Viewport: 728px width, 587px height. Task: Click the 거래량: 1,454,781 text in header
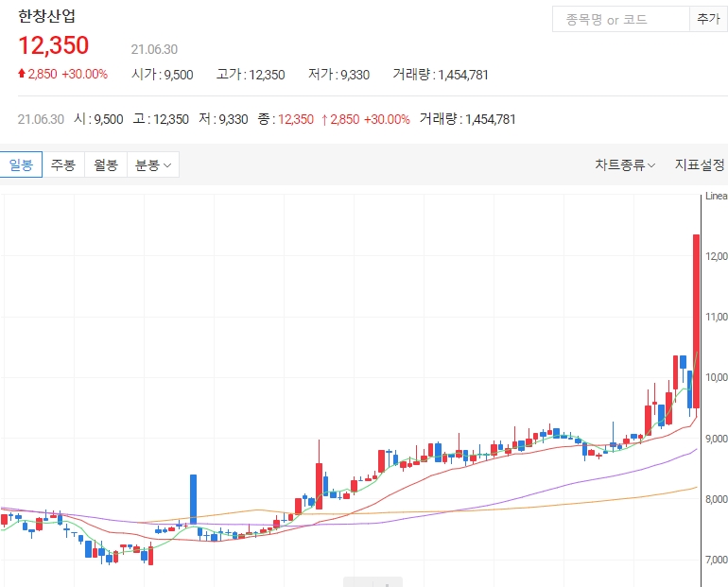(x=441, y=75)
